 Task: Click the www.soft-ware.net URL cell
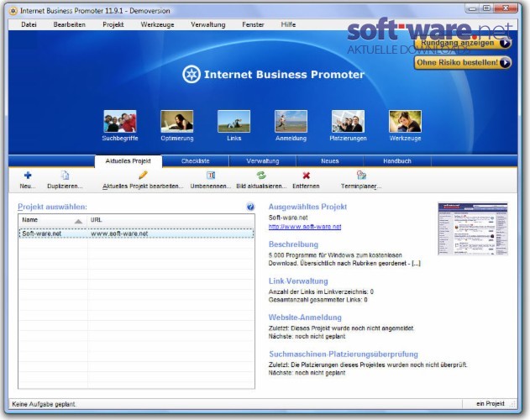click(119, 234)
